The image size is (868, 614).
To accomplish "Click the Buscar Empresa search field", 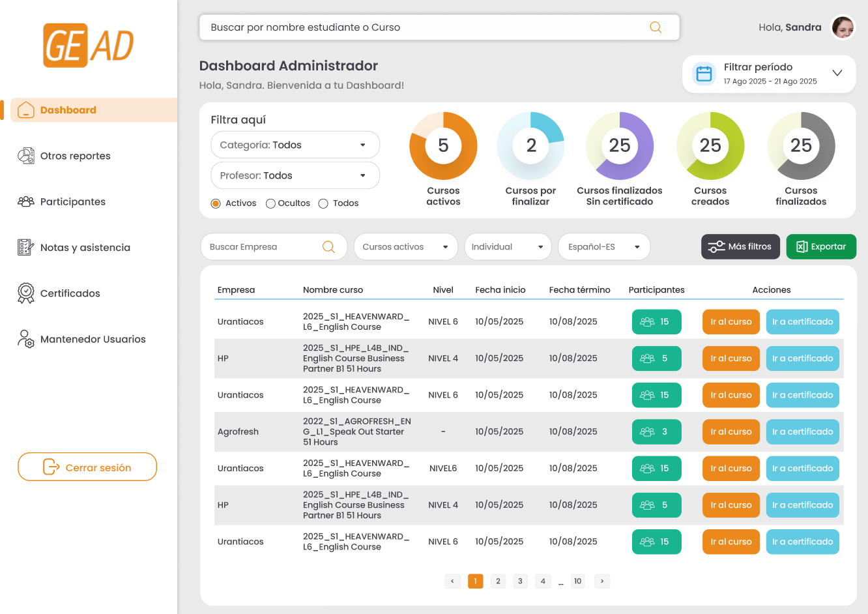I will (274, 247).
